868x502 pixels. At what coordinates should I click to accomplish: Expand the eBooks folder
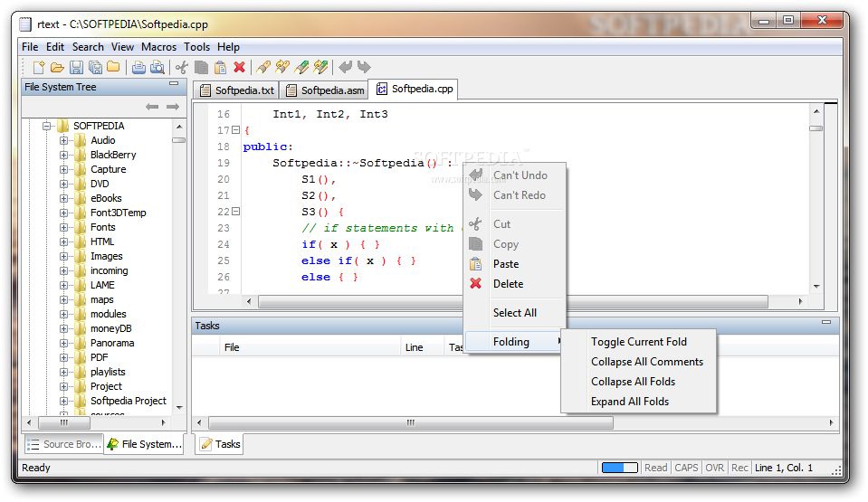63,198
